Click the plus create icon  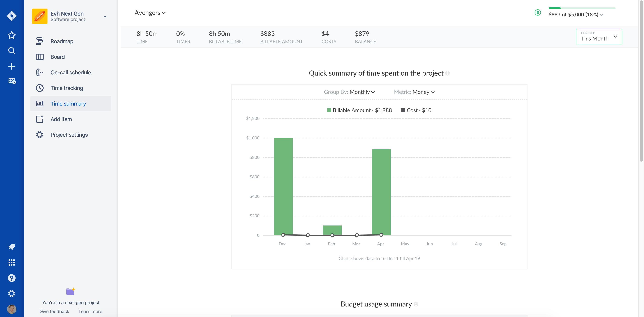pyautogui.click(x=11, y=66)
